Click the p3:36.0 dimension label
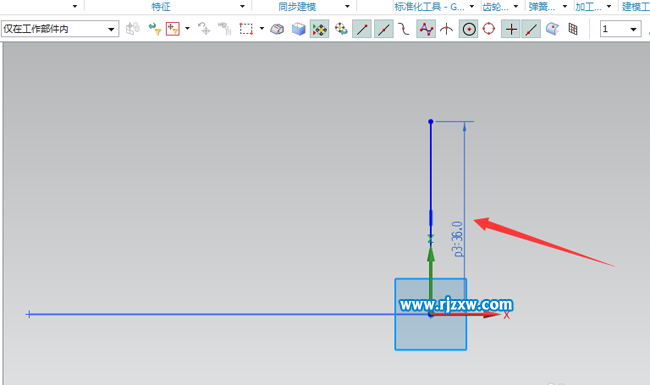 pyautogui.click(x=457, y=239)
